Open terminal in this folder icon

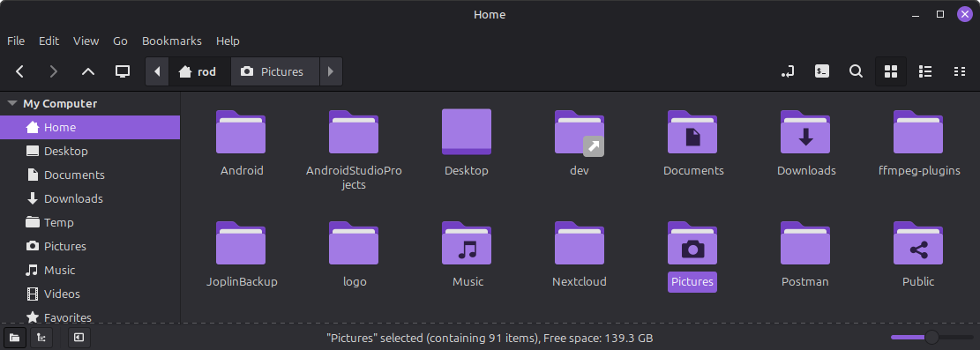pyautogui.click(x=822, y=71)
